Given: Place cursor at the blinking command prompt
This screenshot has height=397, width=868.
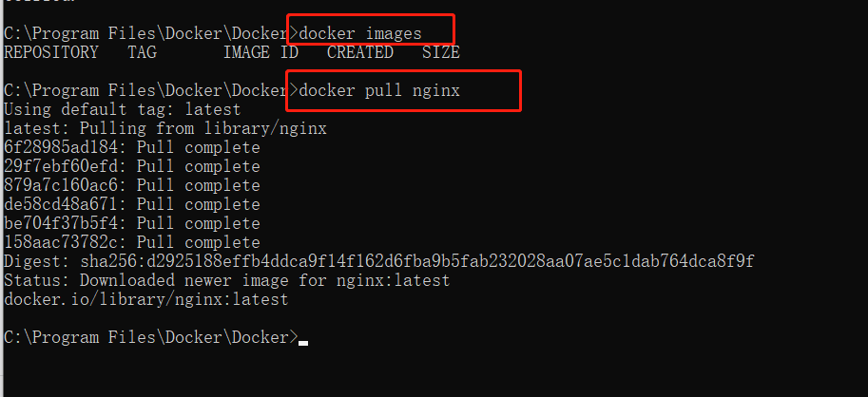Looking at the screenshot, I should (303, 343).
